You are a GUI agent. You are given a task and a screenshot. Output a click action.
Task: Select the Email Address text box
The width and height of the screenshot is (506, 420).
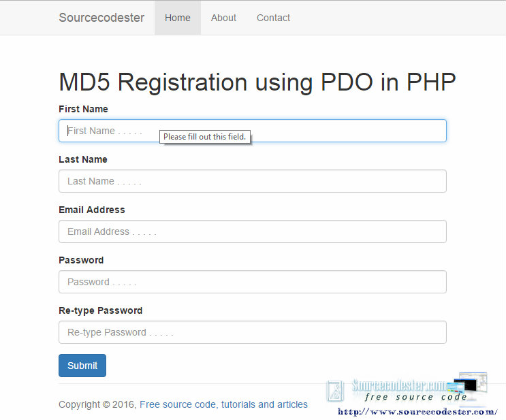pos(253,231)
